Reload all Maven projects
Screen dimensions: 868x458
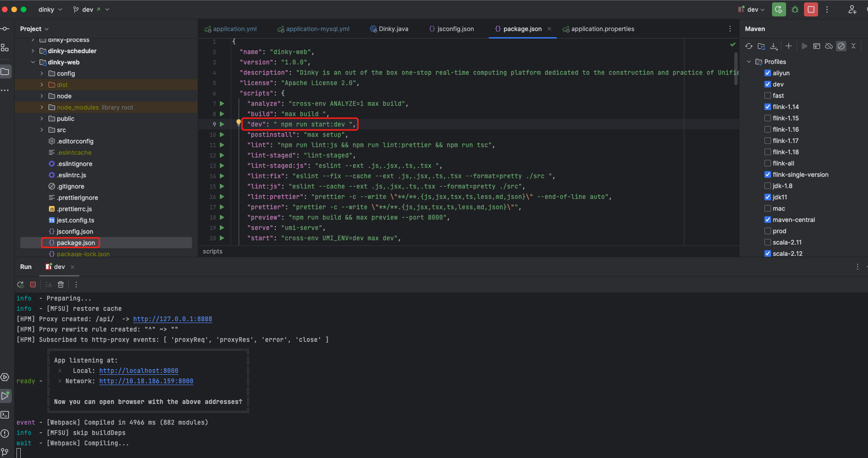(x=749, y=46)
